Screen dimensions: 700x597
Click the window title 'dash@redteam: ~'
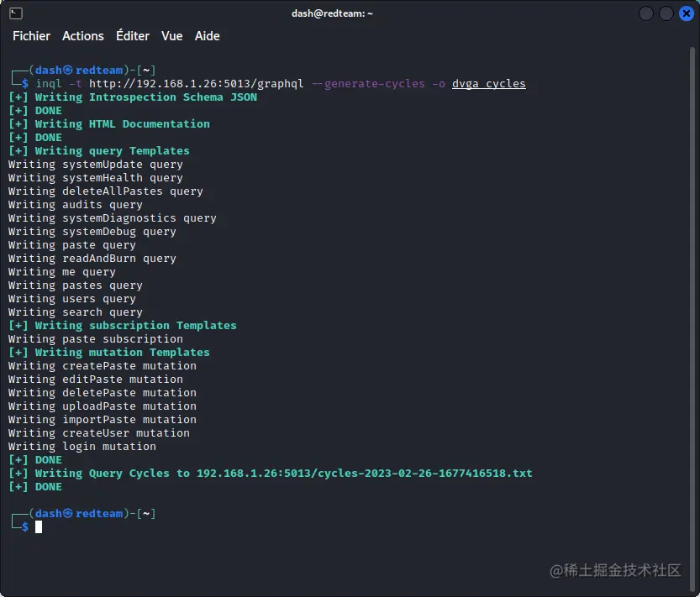click(332, 13)
